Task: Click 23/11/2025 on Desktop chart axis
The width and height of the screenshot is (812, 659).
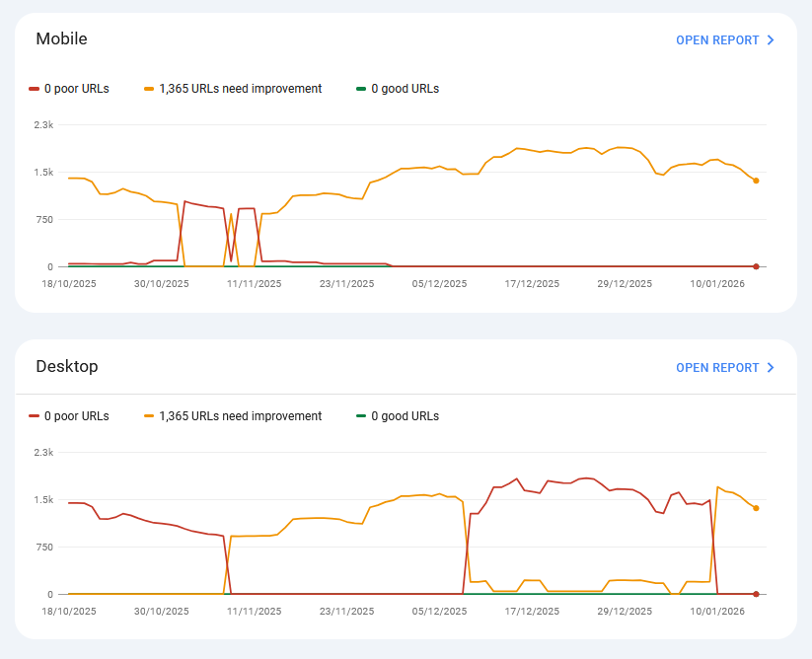Action: (x=347, y=612)
